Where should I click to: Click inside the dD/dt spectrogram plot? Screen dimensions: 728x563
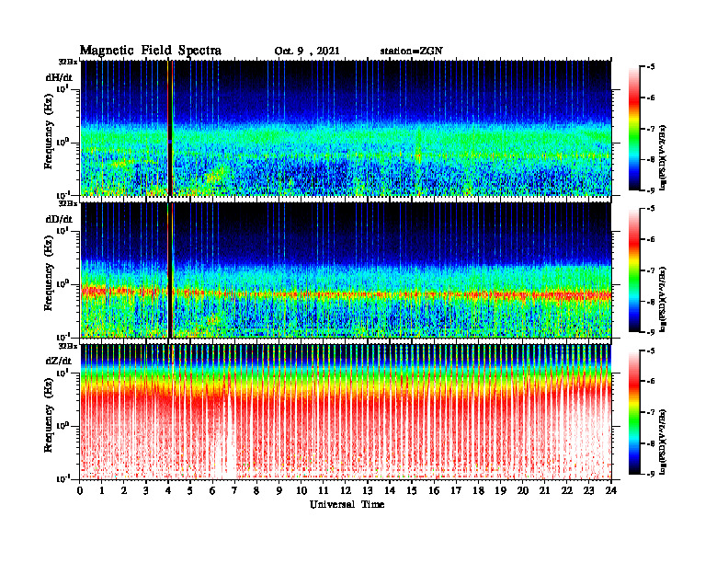[x=346, y=270]
